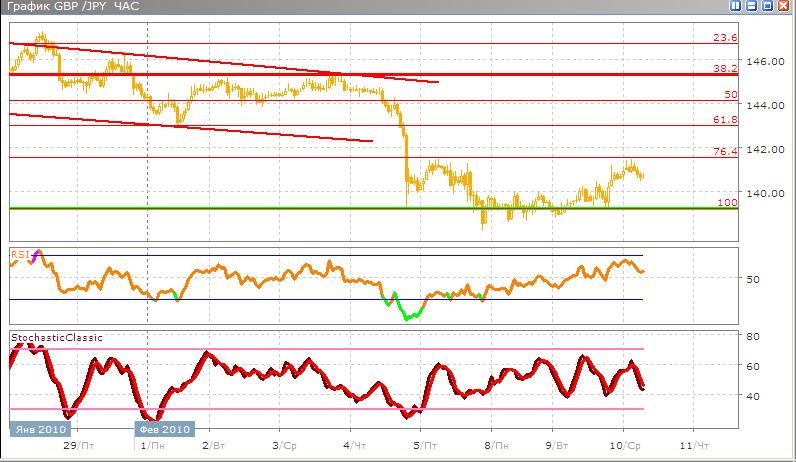This screenshot has height=462, width=796.
Task: Click the stochastic scale value 60
Action: pyautogui.click(x=753, y=366)
